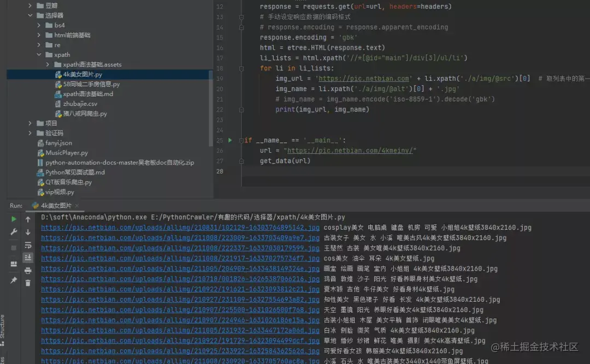
Task: Expand the 豆瓣 folder
Action: 30,5
